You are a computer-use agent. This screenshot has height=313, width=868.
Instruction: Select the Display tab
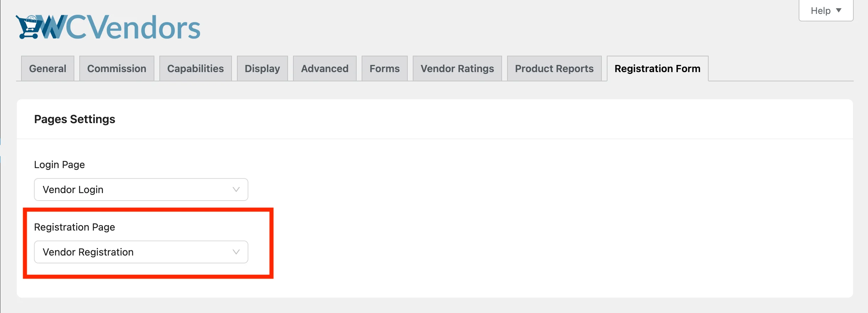pos(262,69)
